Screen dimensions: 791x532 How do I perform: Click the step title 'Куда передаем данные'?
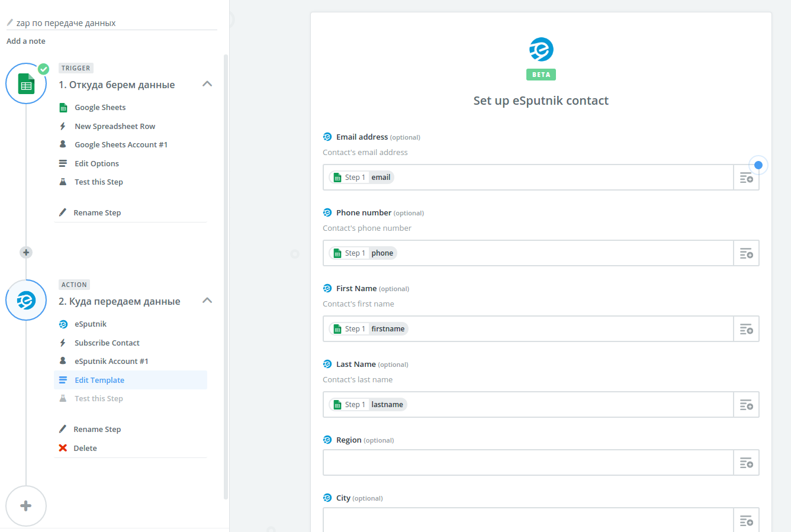tap(125, 301)
